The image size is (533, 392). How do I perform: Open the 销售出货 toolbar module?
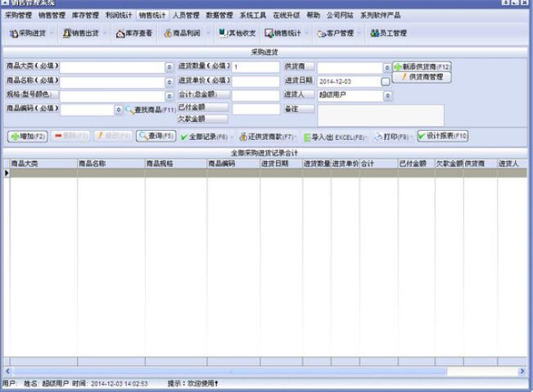point(81,34)
